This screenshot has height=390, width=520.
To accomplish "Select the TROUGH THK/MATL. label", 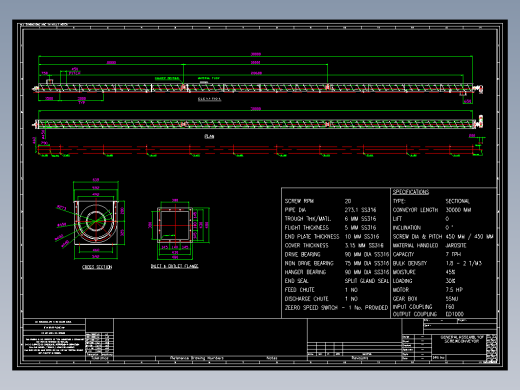I will tap(308, 219).
